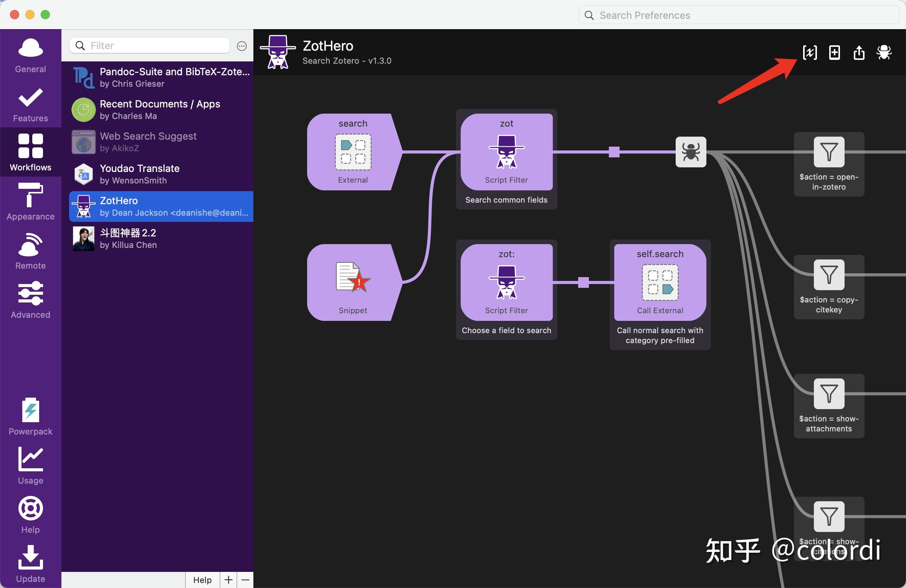Open the workflow list options ellipsis menu

[x=241, y=46]
